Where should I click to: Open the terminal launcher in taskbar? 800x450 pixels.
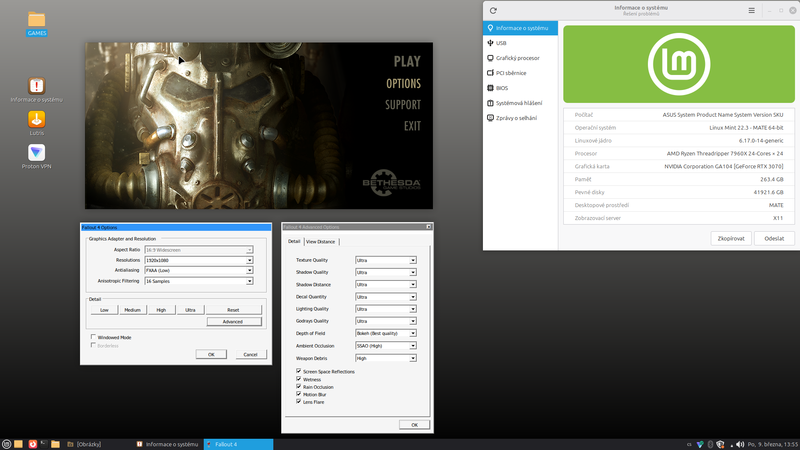point(44,444)
